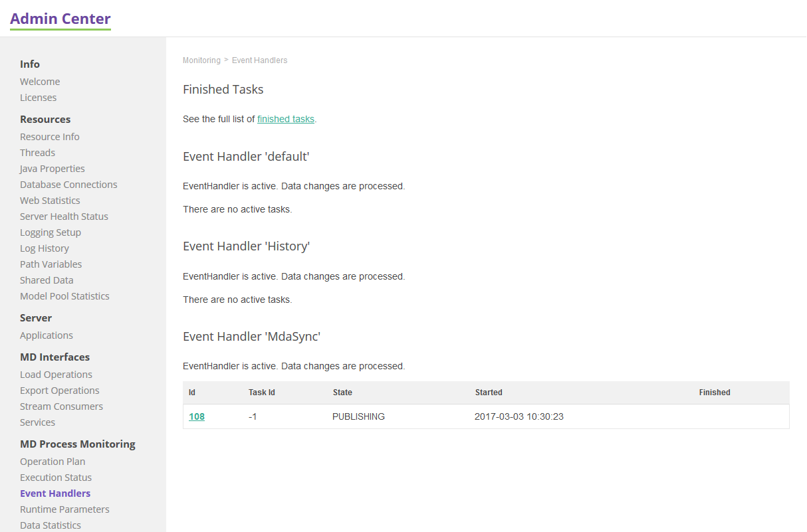Click the Started column header
Viewport: 807px width, 532px height.
pos(489,393)
